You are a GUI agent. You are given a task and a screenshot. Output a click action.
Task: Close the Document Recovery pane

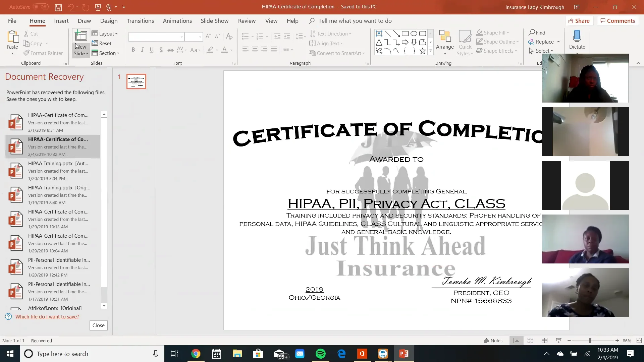coord(98,325)
